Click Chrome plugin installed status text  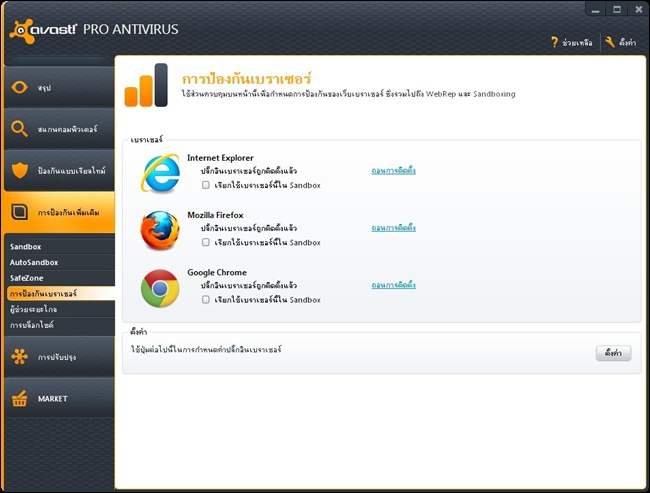click(249, 285)
